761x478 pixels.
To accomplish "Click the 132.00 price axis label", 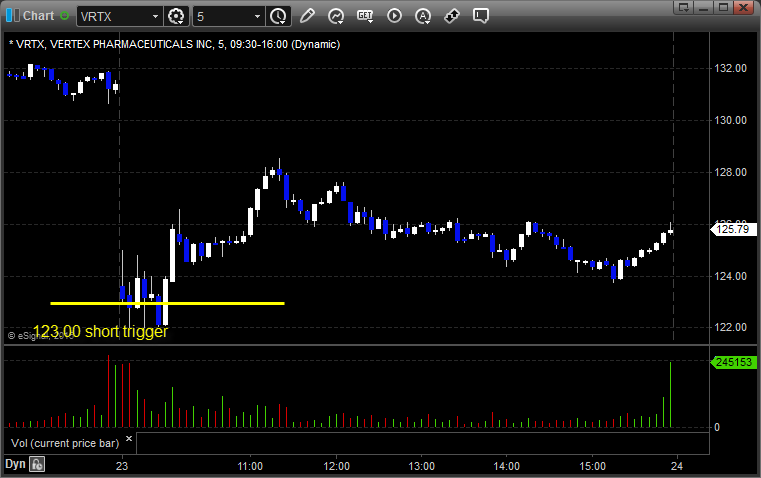I will pos(730,68).
